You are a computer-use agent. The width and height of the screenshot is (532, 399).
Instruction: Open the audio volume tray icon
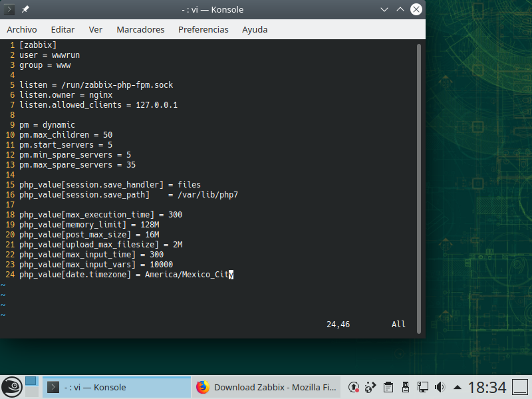point(440,387)
